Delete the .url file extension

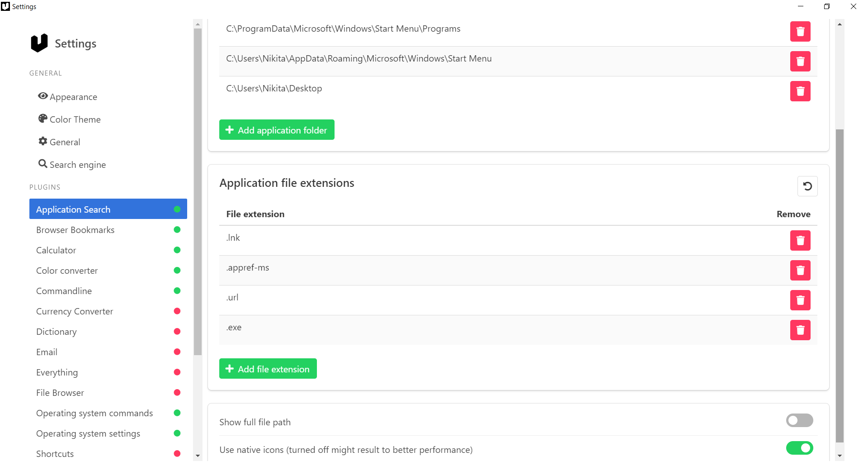800,300
